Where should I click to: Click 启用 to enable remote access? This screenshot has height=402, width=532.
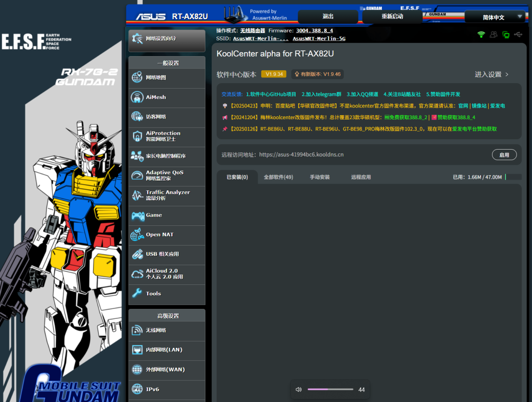pyautogui.click(x=504, y=155)
